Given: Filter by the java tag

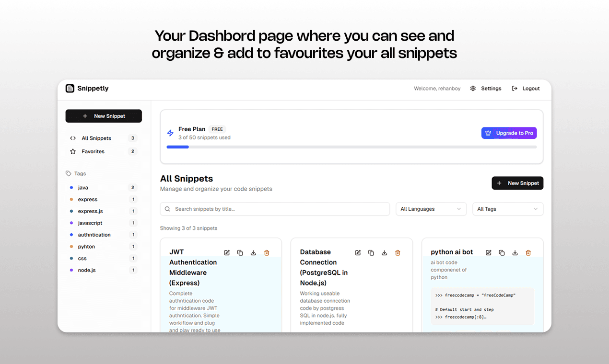Looking at the screenshot, I should (83, 188).
